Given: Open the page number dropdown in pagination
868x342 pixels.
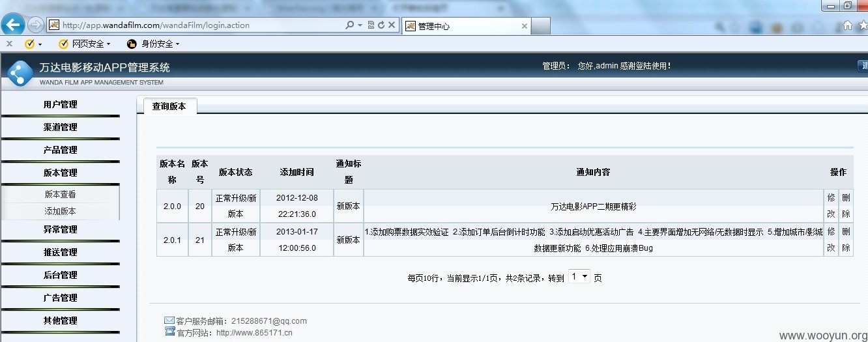Looking at the screenshot, I should pyautogui.click(x=579, y=276).
